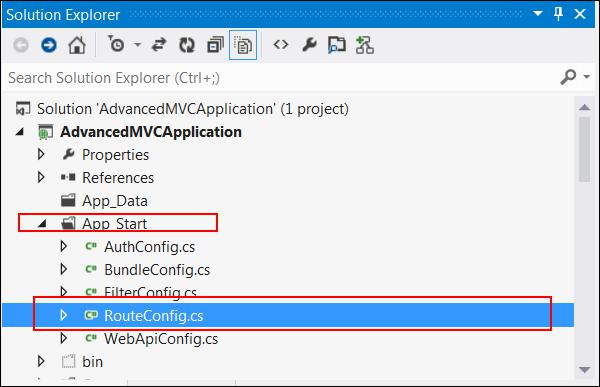600x387 pixels.
Task: Click the Forward navigation arrow icon
Action: [49, 45]
